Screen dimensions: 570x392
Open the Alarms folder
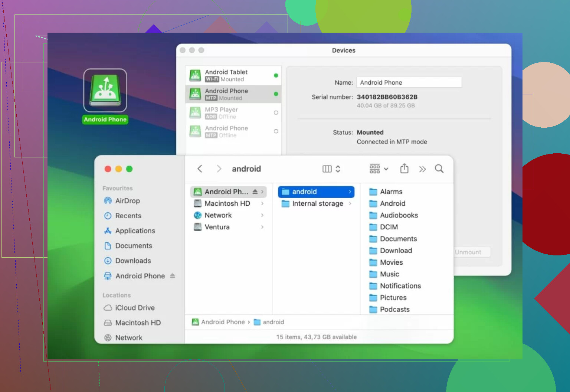pyautogui.click(x=386, y=192)
